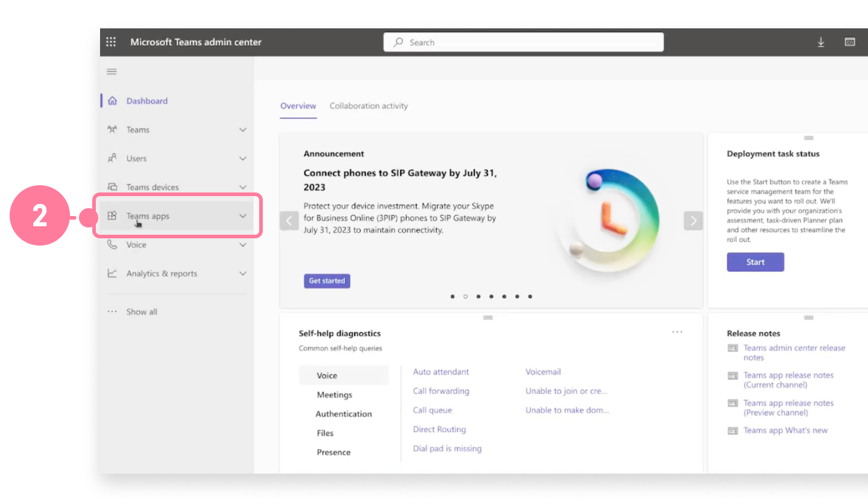Click the announcement clock illustration
Screen dimensions: 868x502
608,220
